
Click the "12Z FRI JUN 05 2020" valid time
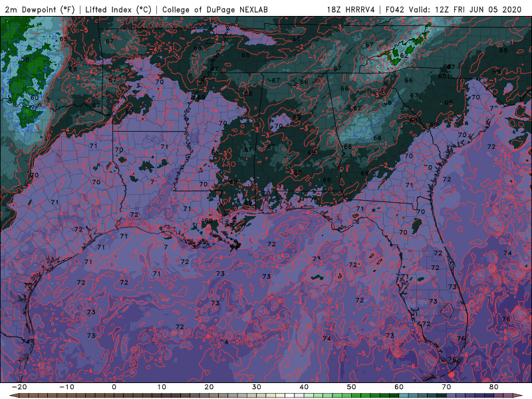pyautogui.click(x=478, y=9)
